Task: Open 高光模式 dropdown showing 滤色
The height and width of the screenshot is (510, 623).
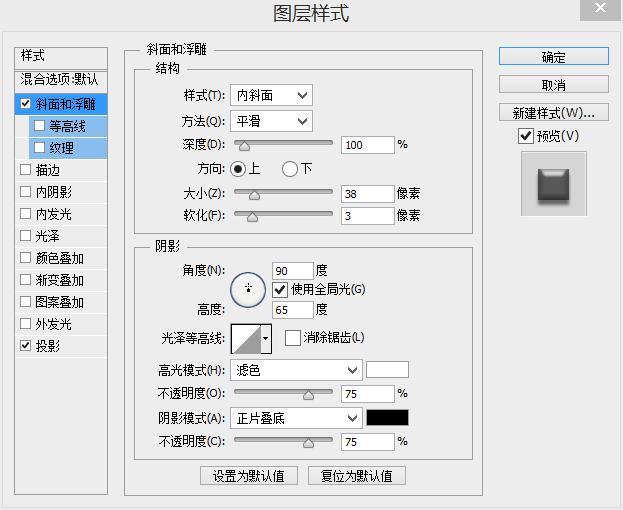Action: pyautogui.click(x=296, y=370)
